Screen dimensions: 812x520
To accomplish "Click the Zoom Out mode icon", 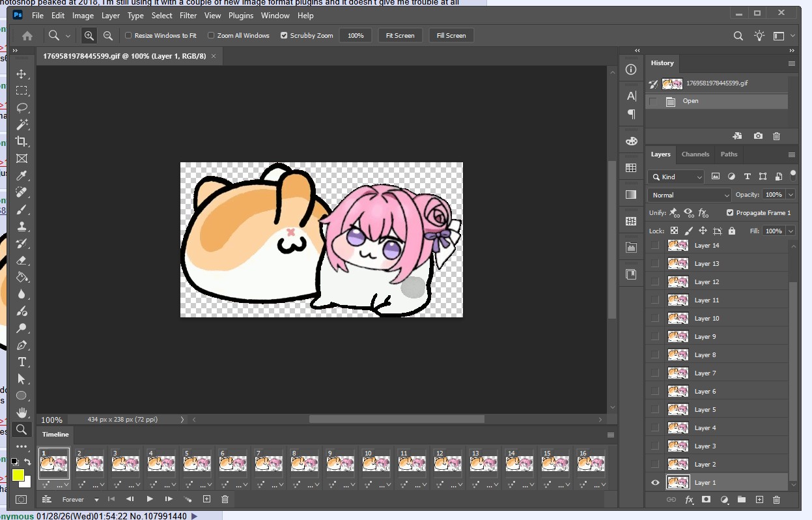I will click(108, 36).
